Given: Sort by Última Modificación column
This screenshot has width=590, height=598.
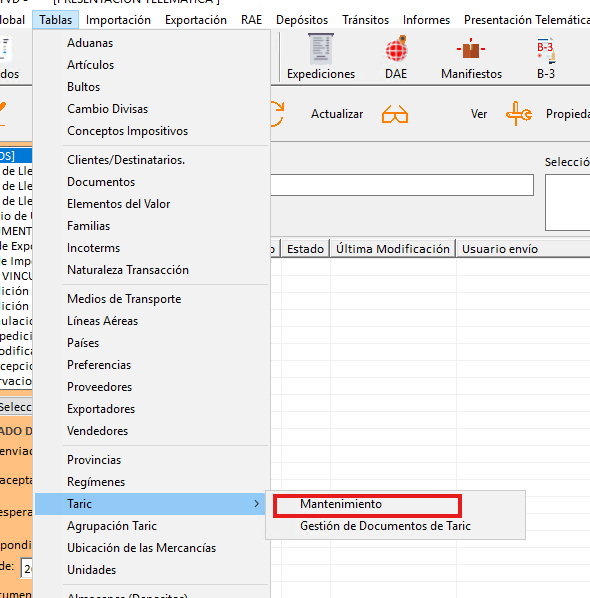Looking at the screenshot, I should click(393, 249).
